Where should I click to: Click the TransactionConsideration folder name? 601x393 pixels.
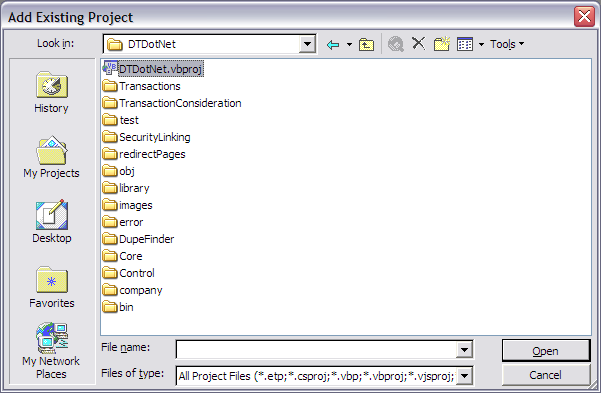click(180, 103)
